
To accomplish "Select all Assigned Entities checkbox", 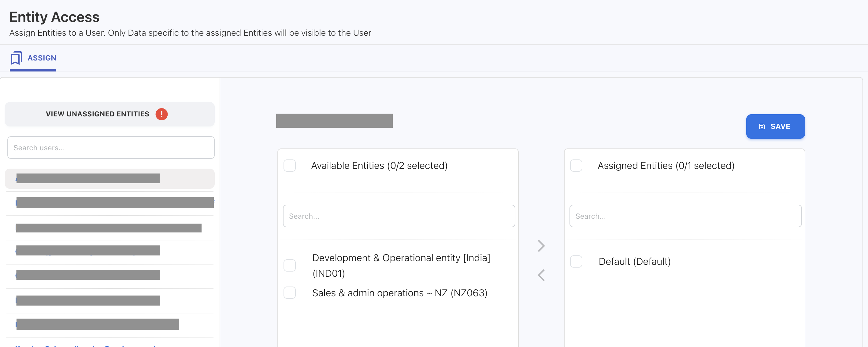I will [576, 166].
